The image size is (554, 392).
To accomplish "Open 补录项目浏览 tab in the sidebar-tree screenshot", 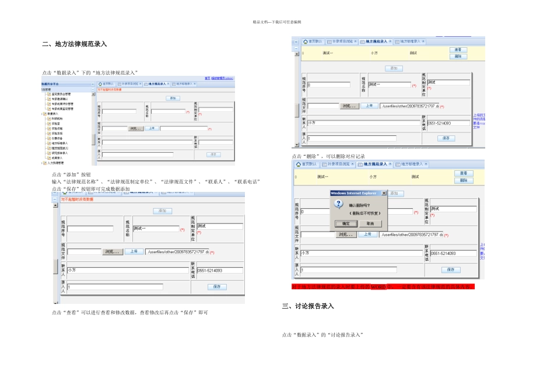I will [x=129, y=84].
